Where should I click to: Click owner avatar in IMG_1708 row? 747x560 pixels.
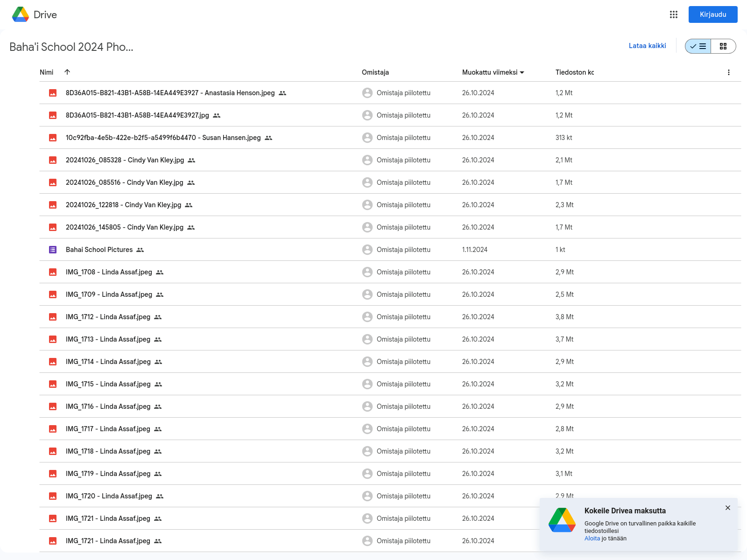pyautogui.click(x=367, y=272)
